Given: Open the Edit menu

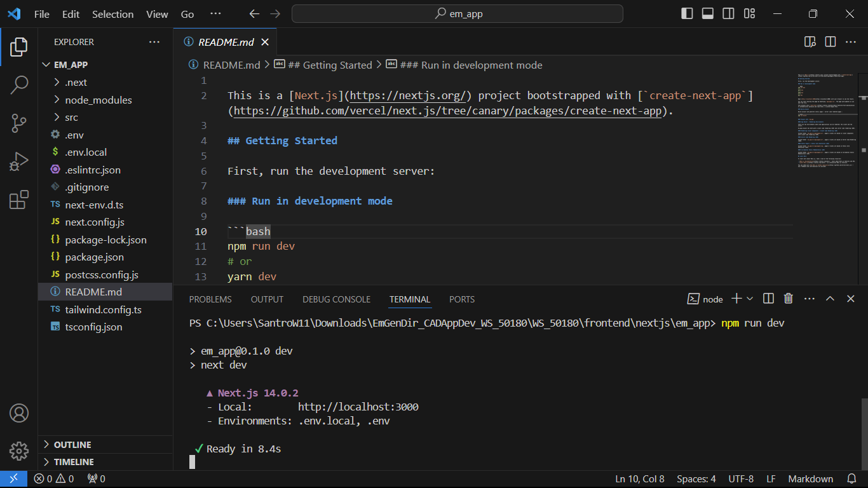Looking at the screenshot, I should (71, 14).
